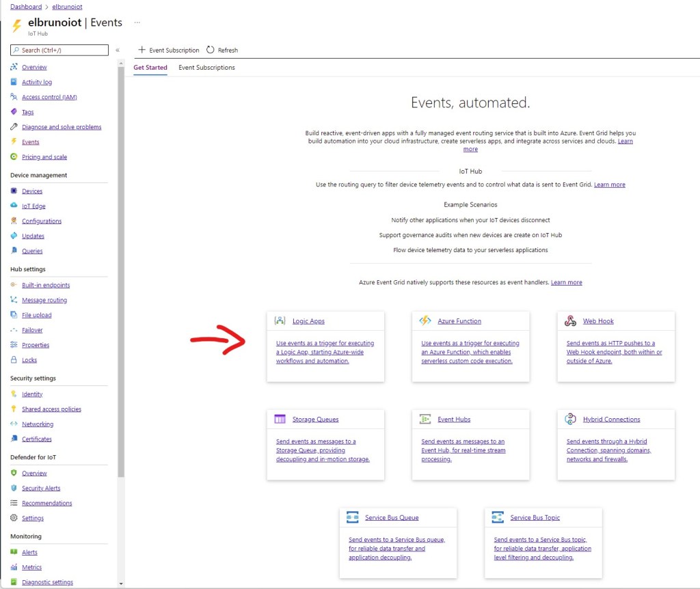Open the Service Bus Topic link
This screenshot has width=700, height=589.
tap(535, 517)
